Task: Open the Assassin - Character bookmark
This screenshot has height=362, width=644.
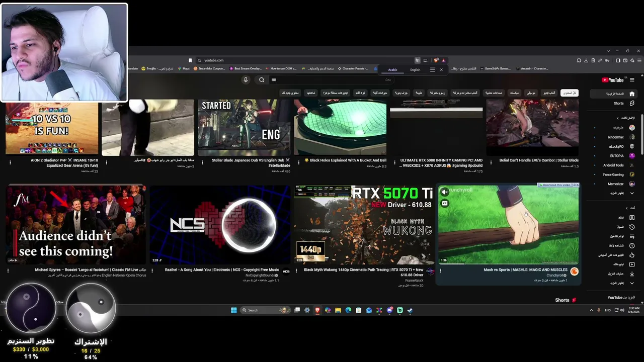Action: tap(532, 69)
